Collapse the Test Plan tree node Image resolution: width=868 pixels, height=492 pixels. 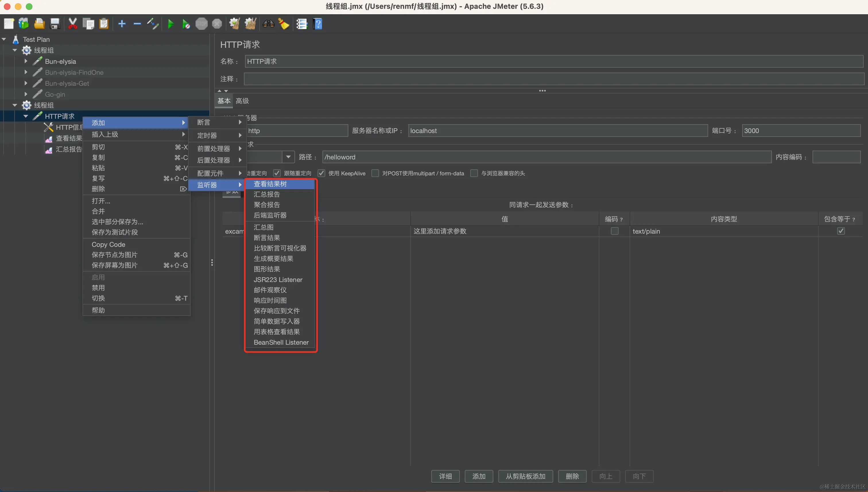4,39
